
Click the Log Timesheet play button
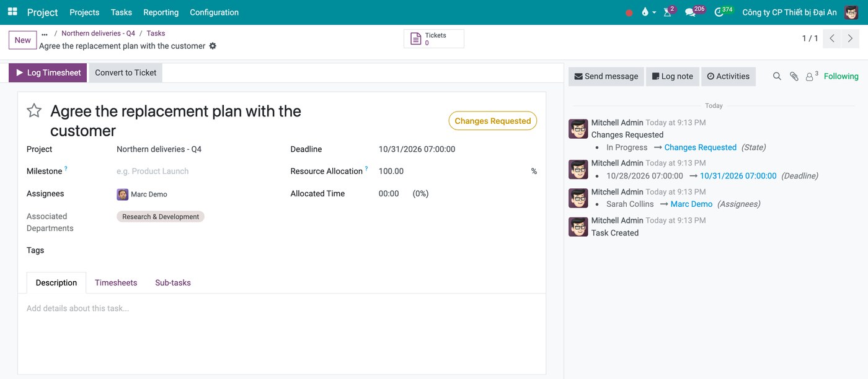tap(48, 72)
